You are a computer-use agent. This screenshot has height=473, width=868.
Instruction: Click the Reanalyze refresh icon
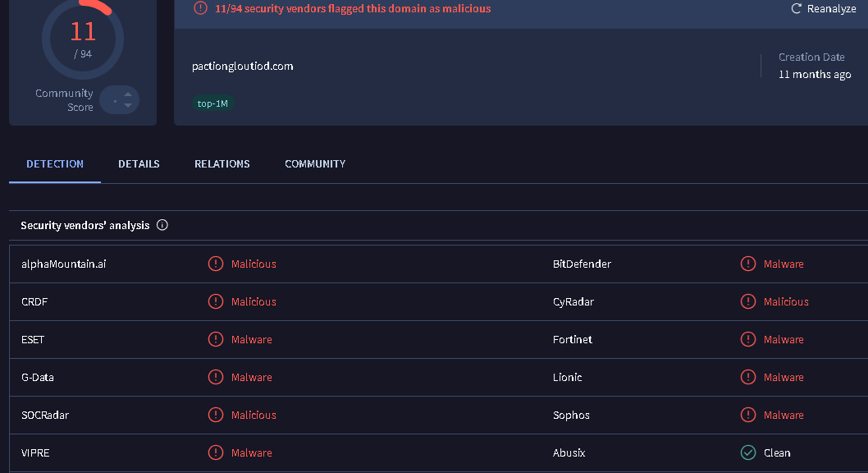point(795,8)
